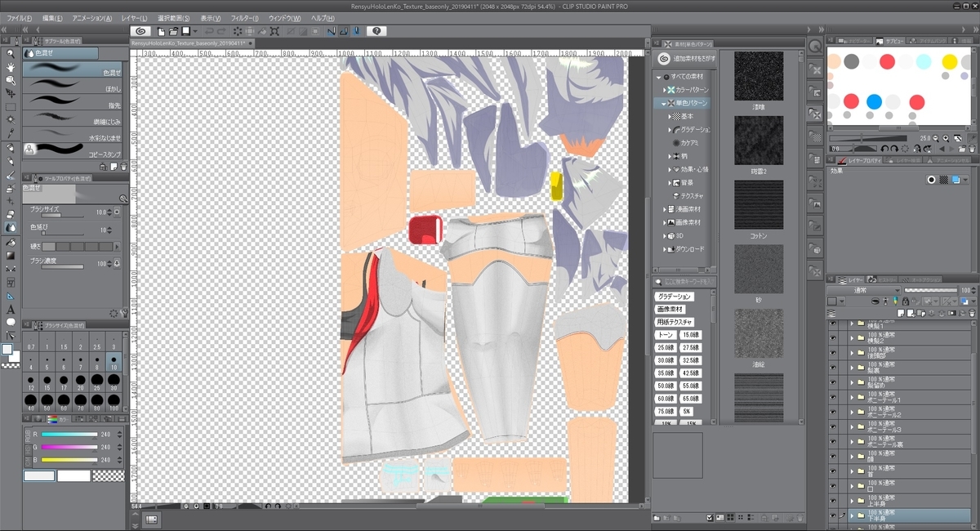Select the Auto select wand tool
This screenshot has width=980, height=531.
11,118
